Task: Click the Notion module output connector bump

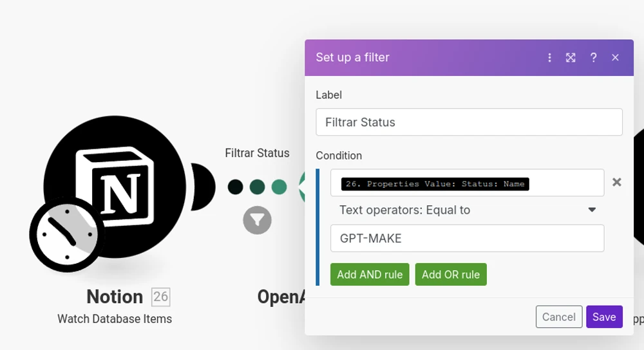Action: [204, 187]
